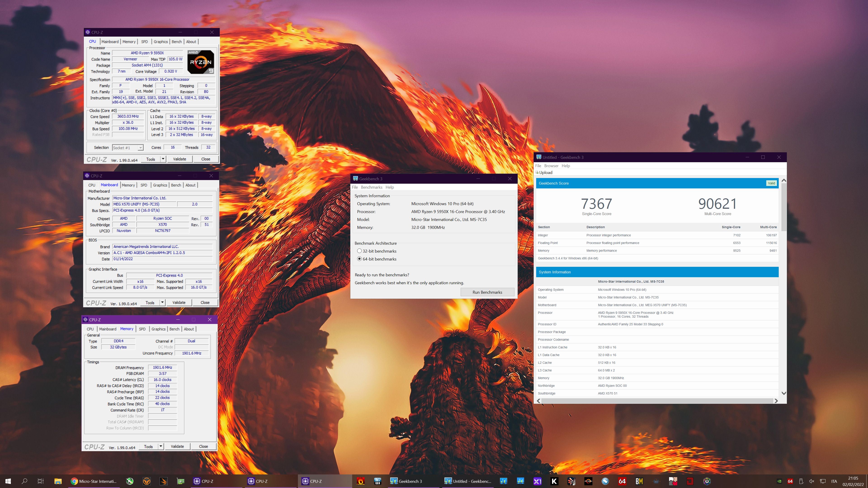The width and height of the screenshot is (868, 488).
Task: Open AIDA64 pinned taskbar icon
Action: click(622, 481)
